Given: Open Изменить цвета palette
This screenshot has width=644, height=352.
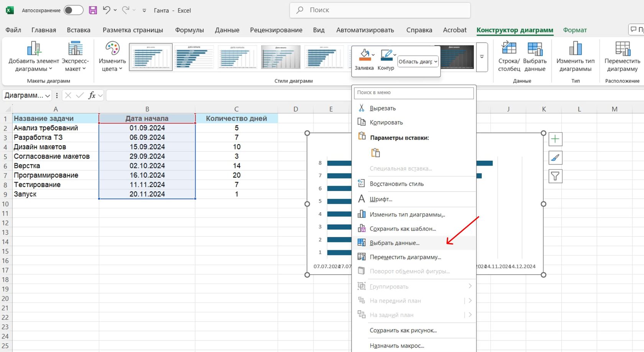Looking at the screenshot, I should 112,57.
